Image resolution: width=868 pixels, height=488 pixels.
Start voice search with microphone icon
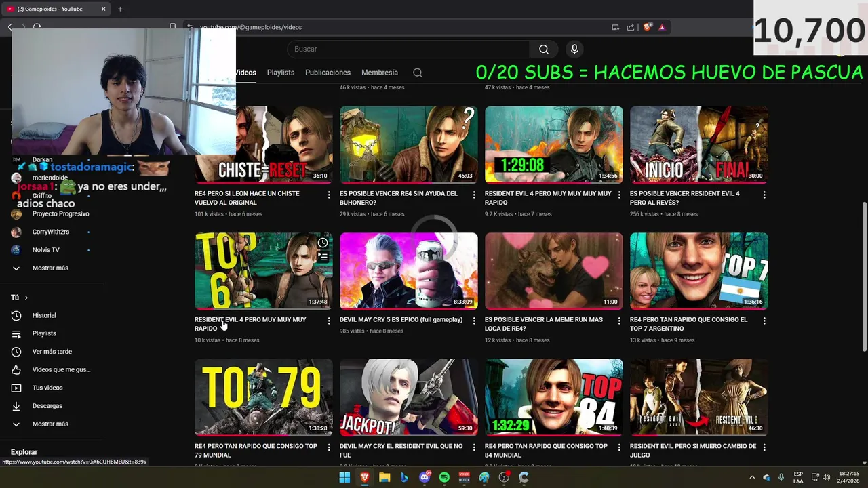tap(574, 49)
